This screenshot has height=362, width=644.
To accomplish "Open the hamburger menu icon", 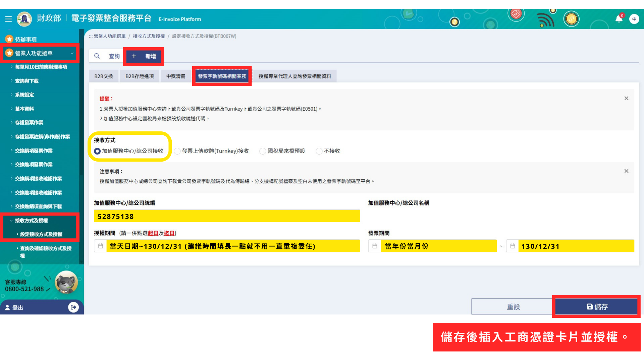I will tap(8, 19).
